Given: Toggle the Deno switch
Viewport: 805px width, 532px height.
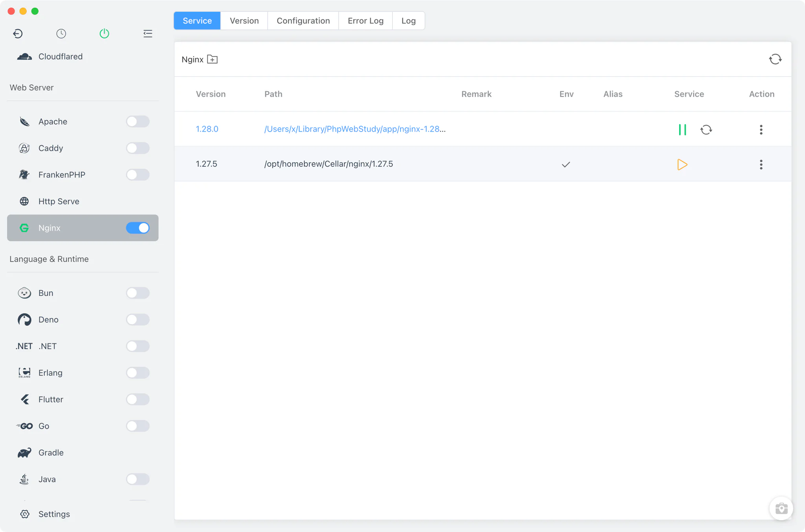Looking at the screenshot, I should click(x=138, y=319).
